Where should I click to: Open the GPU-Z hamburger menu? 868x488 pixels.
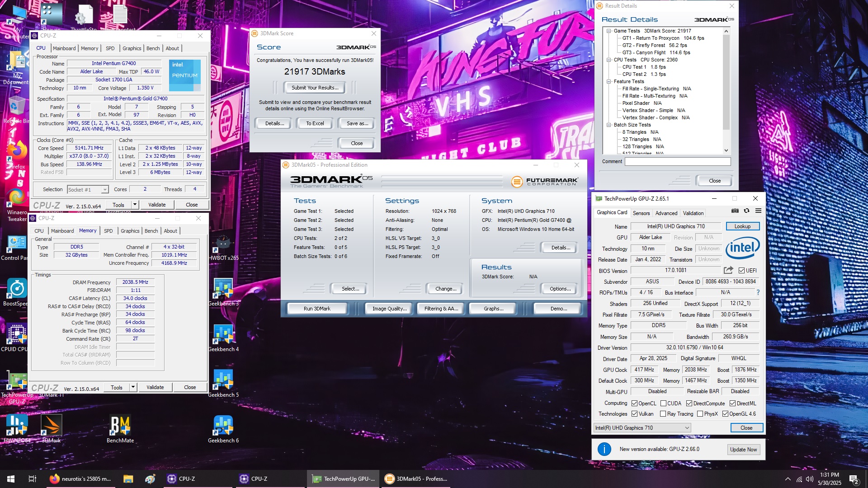click(758, 211)
